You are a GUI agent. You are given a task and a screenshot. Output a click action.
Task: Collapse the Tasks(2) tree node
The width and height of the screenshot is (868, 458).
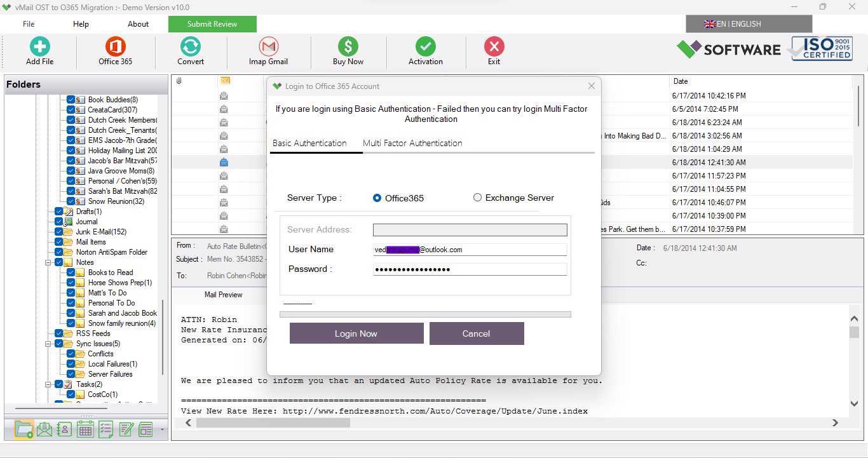[48, 384]
